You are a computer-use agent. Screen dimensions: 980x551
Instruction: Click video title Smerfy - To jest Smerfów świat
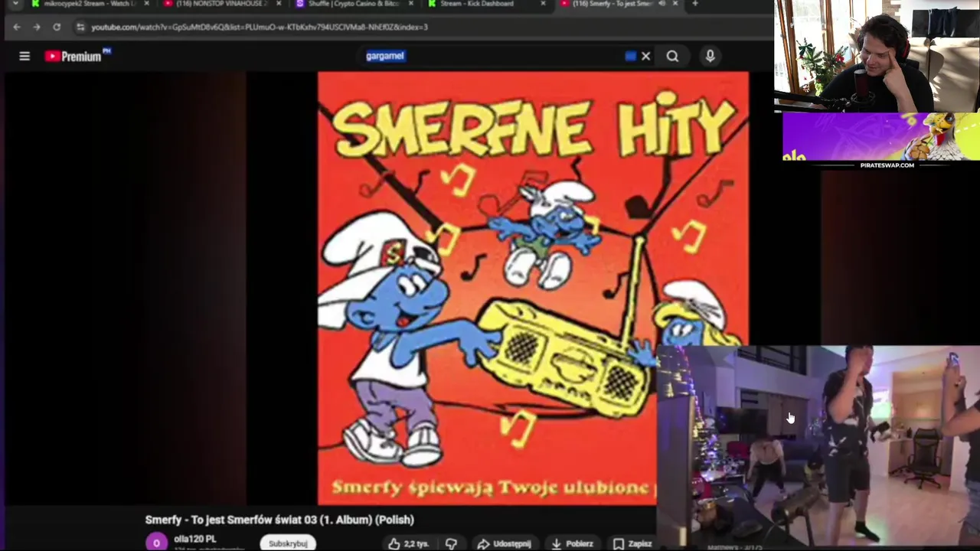[279, 520]
